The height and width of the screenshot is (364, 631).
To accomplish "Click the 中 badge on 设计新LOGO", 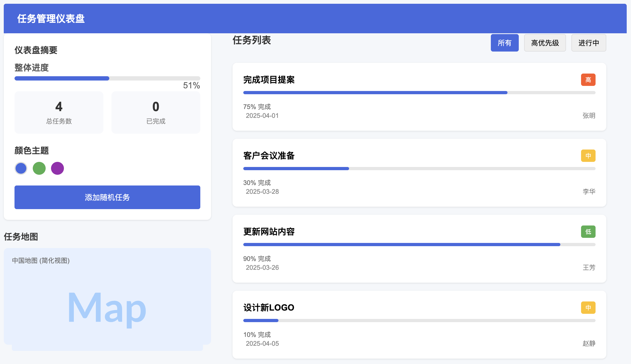I will (588, 308).
